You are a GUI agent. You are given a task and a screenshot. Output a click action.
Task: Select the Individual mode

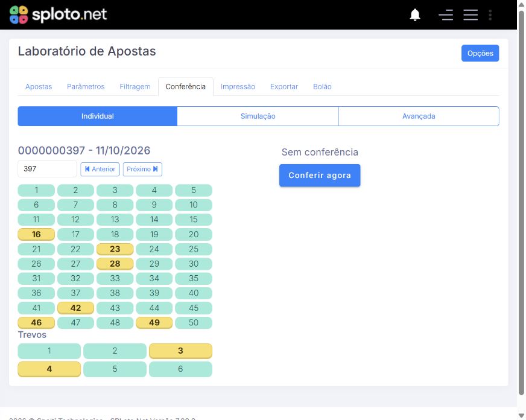[98, 116]
